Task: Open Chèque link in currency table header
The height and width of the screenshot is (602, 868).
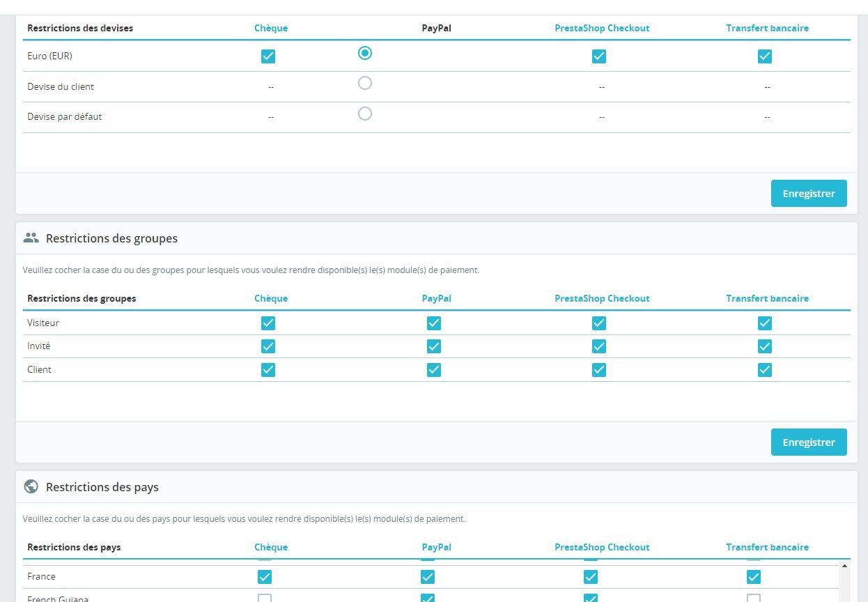Action: 271,29
